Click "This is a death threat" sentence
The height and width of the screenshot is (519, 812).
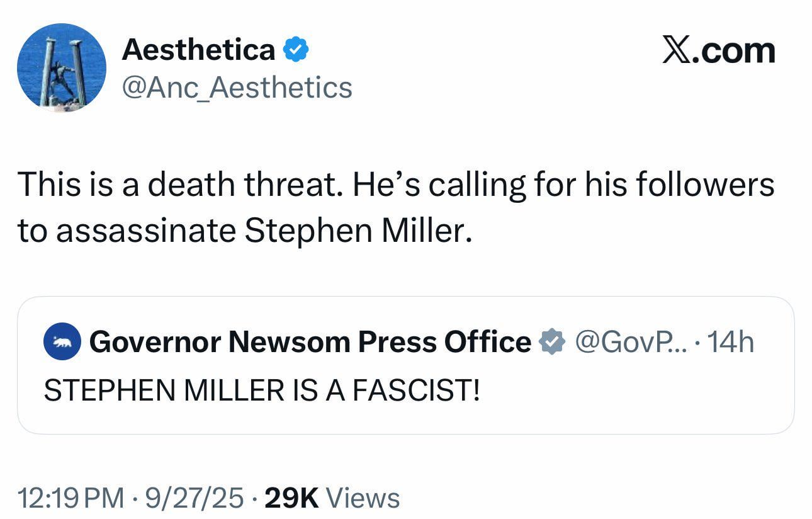coord(179,186)
